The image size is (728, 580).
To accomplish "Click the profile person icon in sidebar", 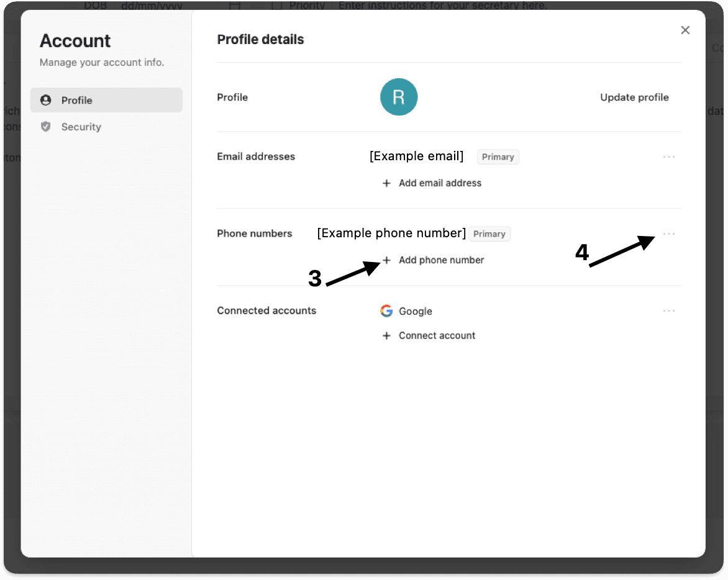I will [x=45, y=100].
